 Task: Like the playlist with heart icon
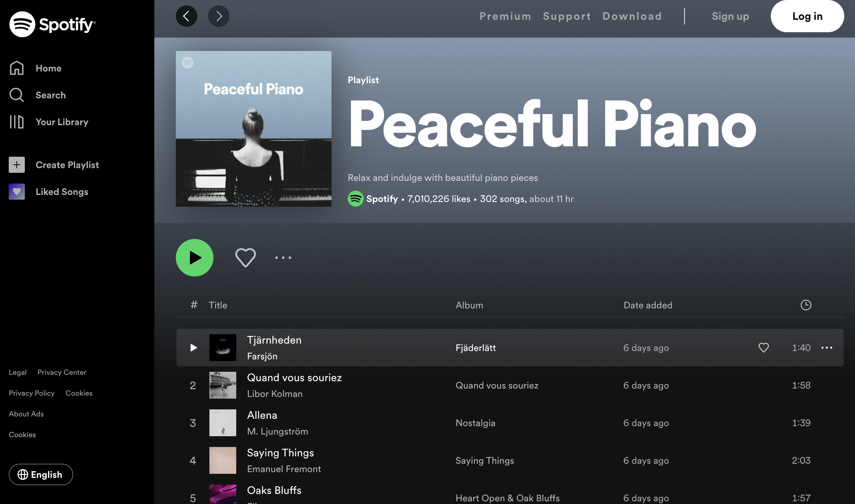(x=246, y=258)
